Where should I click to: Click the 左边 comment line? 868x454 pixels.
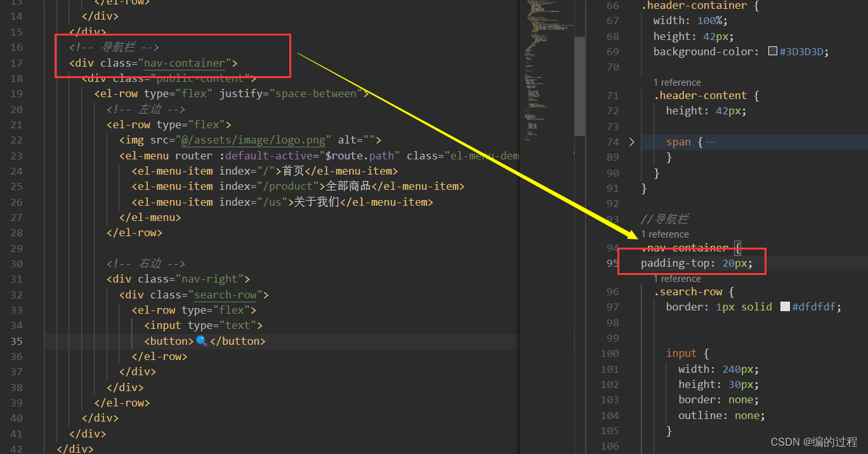point(146,109)
